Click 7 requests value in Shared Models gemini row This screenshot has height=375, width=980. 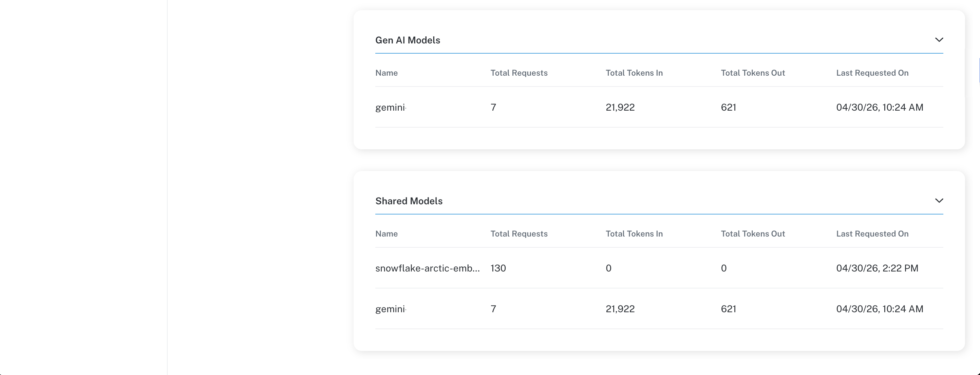pos(493,309)
